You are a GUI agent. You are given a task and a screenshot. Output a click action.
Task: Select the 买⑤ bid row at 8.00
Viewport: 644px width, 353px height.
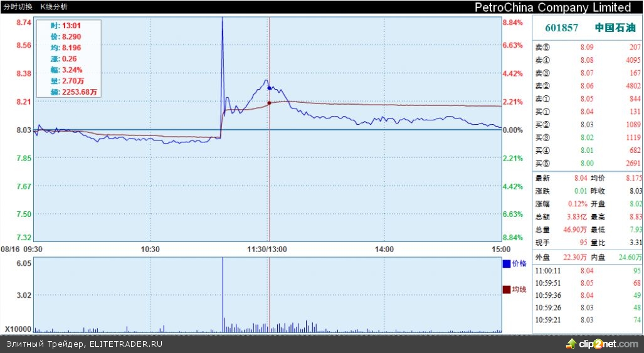588,163
